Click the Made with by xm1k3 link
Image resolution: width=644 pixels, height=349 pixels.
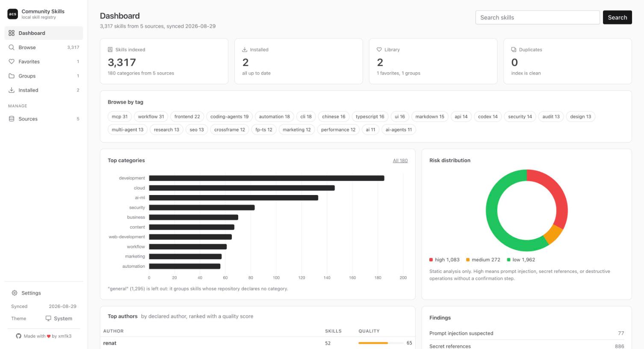pyautogui.click(x=44, y=336)
